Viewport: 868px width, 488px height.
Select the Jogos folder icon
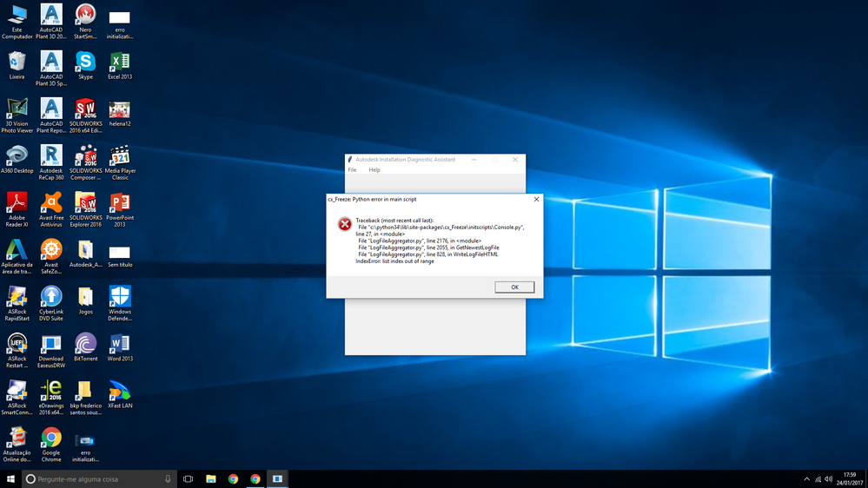85,301
